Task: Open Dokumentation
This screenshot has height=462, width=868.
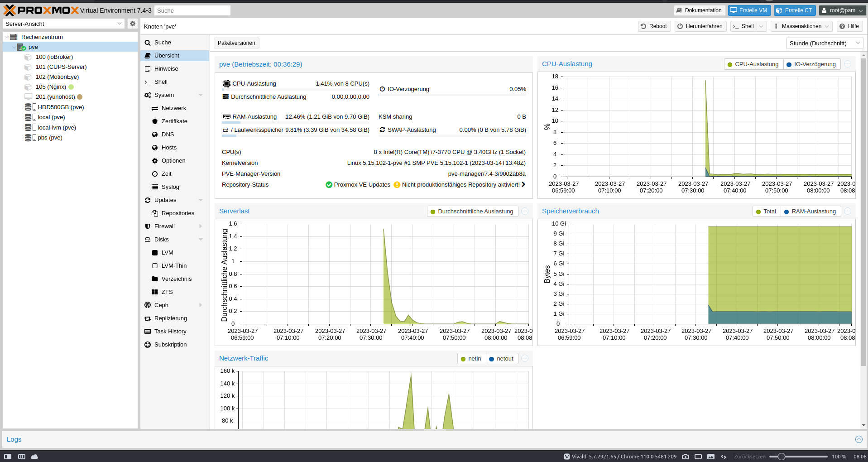Action: coord(700,10)
